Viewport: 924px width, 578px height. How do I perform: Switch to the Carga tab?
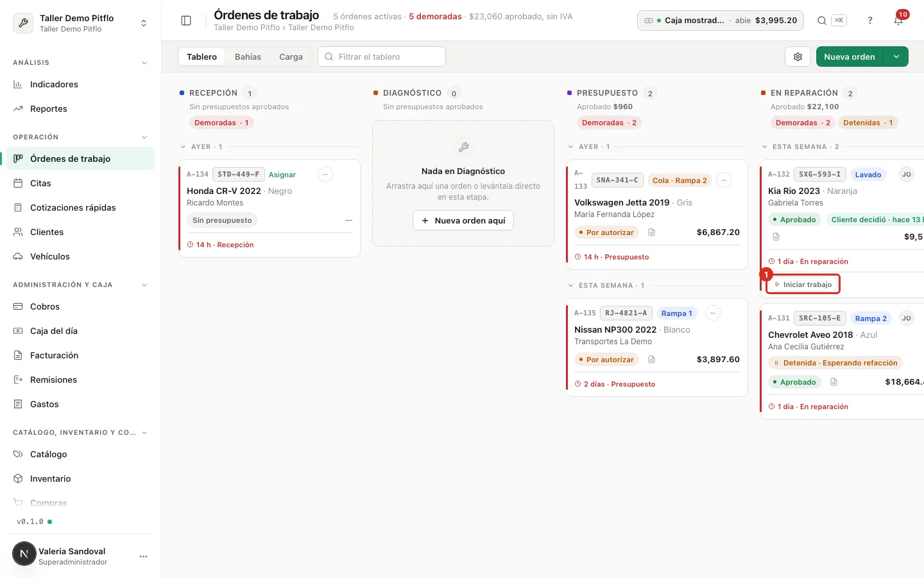(x=291, y=57)
